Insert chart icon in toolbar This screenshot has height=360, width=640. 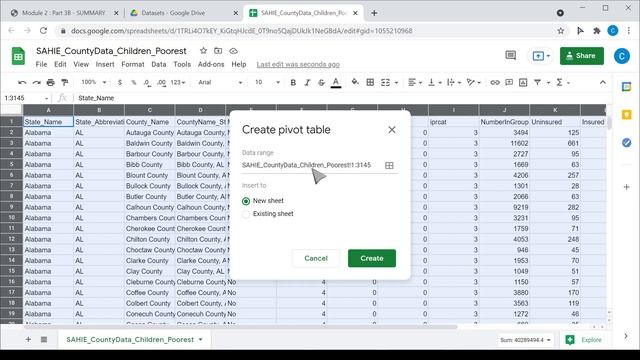coord(523,82)
